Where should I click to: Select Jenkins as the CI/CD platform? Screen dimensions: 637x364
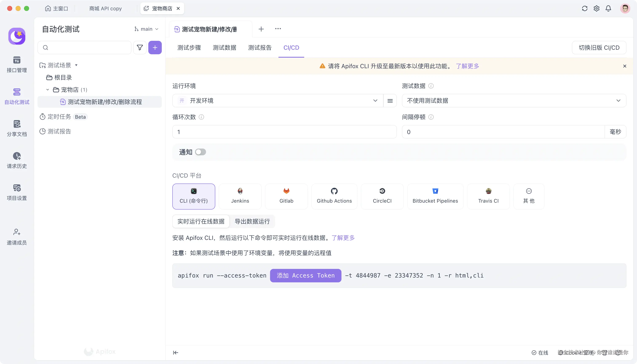[x=240, y=196]
